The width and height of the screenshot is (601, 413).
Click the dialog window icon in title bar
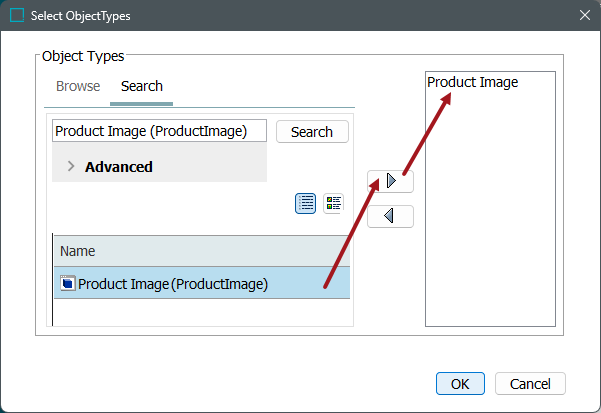point(17,16)
